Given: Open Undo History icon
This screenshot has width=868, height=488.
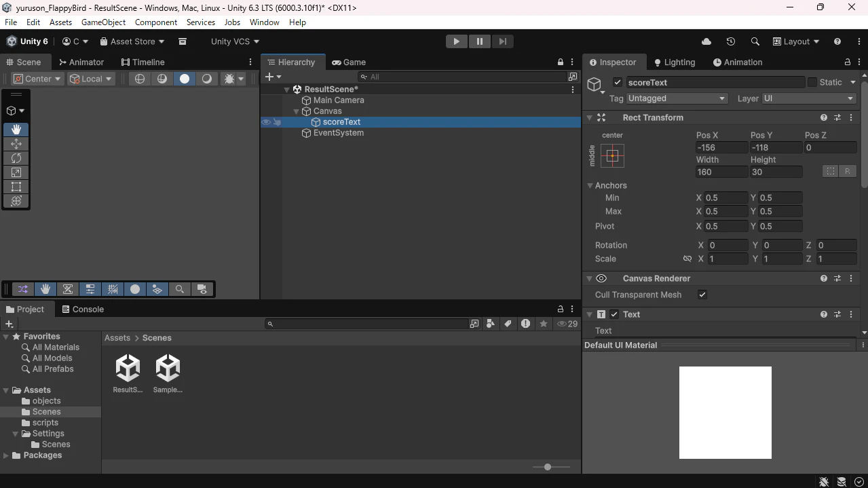Looking at the screenshot, I should coord(731,41).
